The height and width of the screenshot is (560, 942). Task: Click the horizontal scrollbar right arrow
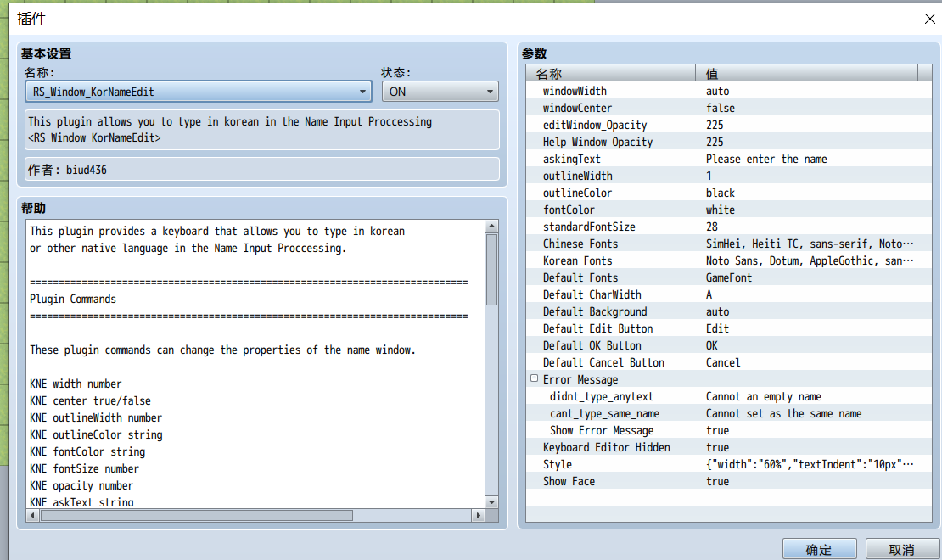[478, 515]
